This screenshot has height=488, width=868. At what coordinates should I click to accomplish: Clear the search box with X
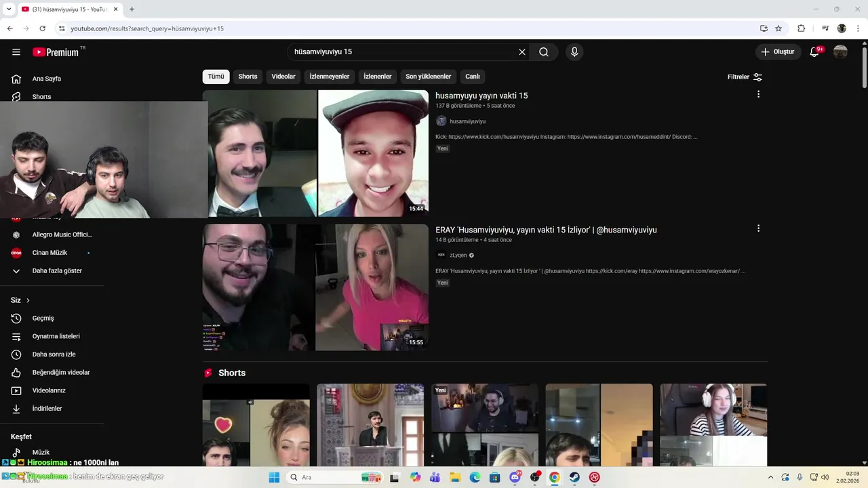(522, 52)
